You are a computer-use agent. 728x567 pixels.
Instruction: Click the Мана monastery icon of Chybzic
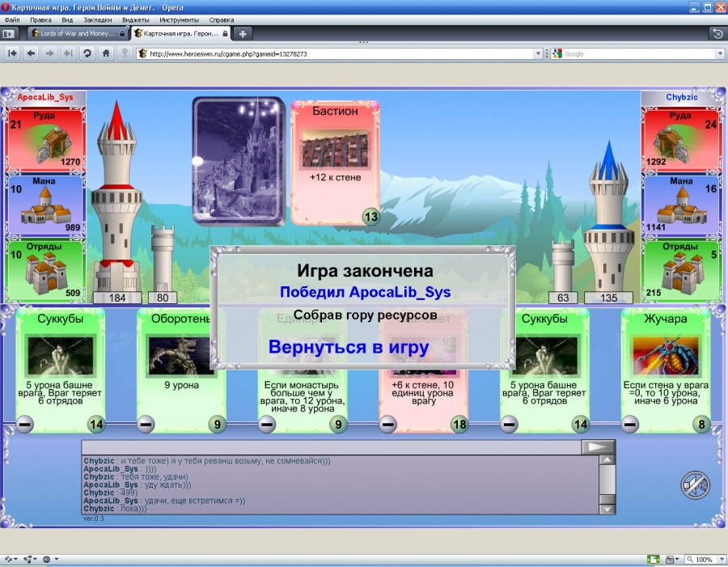click(x=681, y=206)
